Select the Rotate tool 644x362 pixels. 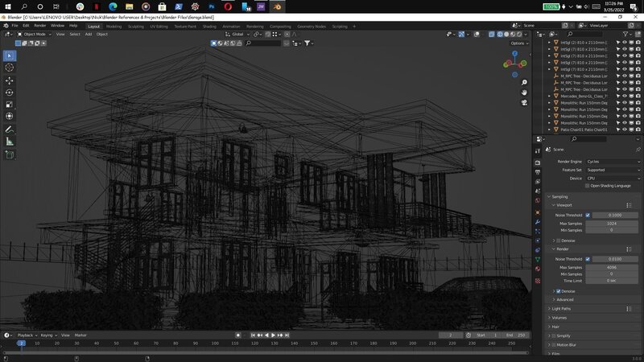[x=10, y=93]
